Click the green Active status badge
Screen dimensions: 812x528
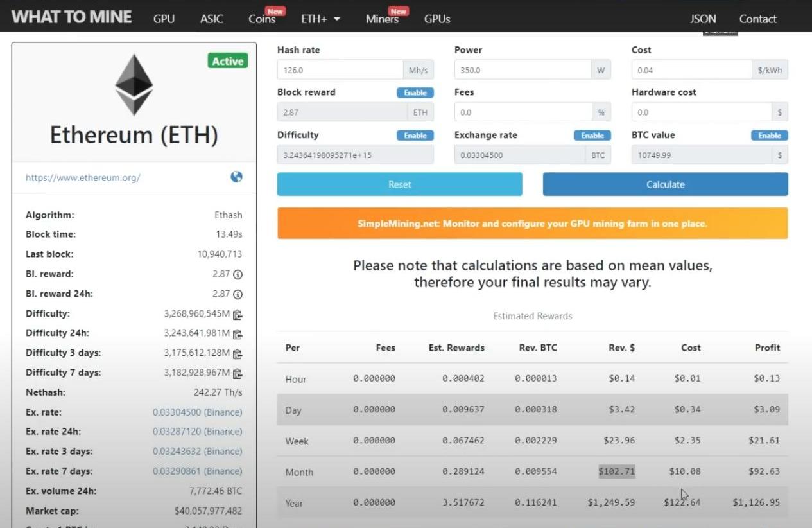coord(228,61)
